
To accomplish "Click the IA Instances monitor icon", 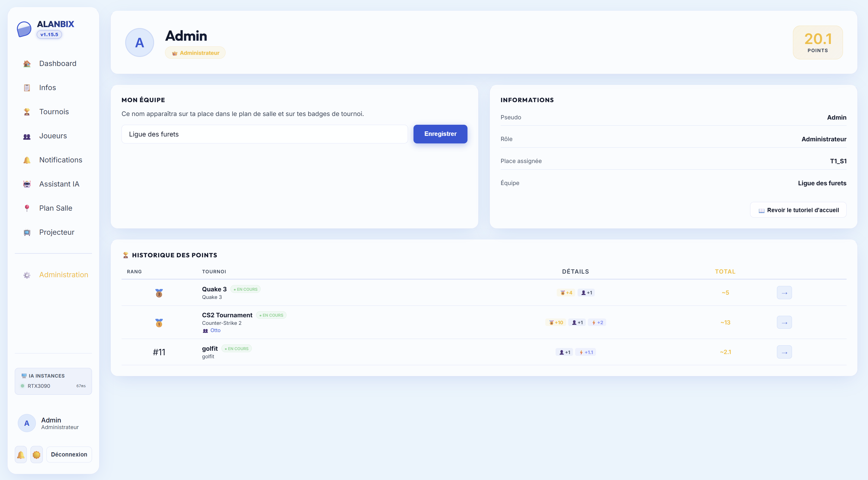I will coord(24,376).
